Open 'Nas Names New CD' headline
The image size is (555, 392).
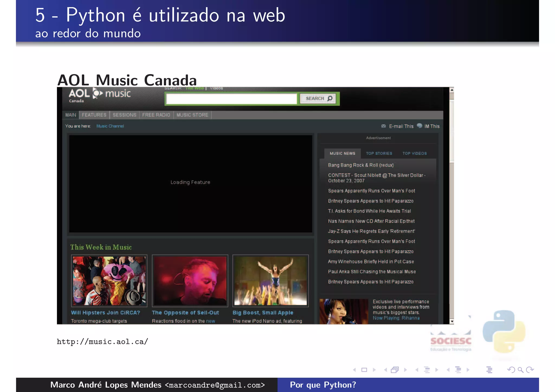point(371,221)
